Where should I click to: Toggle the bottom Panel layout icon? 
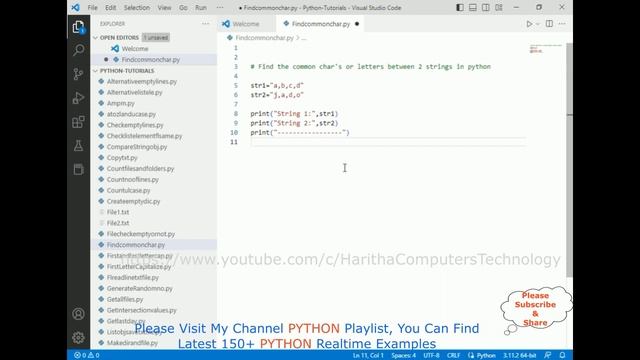(473, 7)
